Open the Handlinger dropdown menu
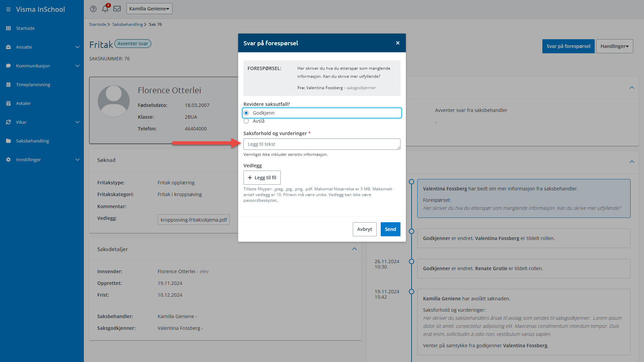The height and width of the screenshot is (362, 644). (614, 46)
